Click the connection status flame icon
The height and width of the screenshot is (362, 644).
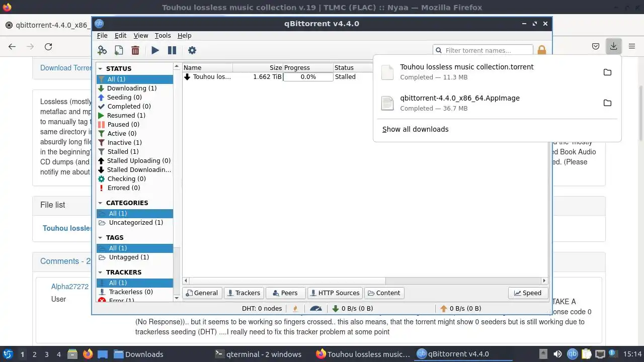[295, 308]
